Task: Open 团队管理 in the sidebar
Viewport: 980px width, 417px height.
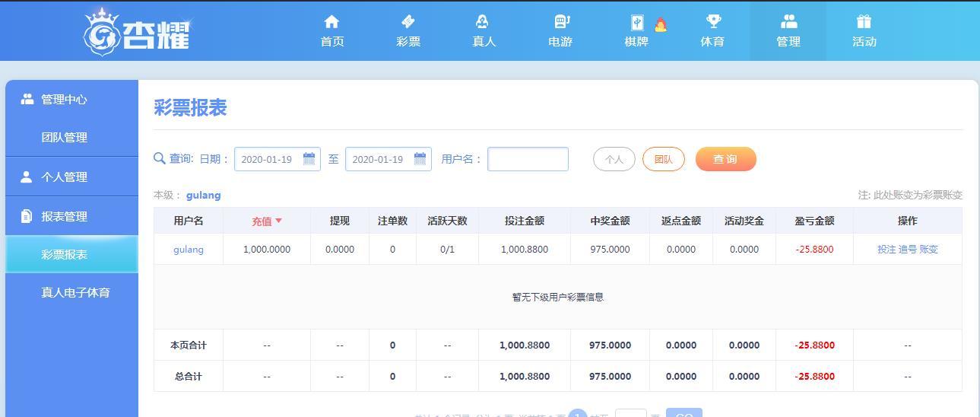Action: point(64,138)
